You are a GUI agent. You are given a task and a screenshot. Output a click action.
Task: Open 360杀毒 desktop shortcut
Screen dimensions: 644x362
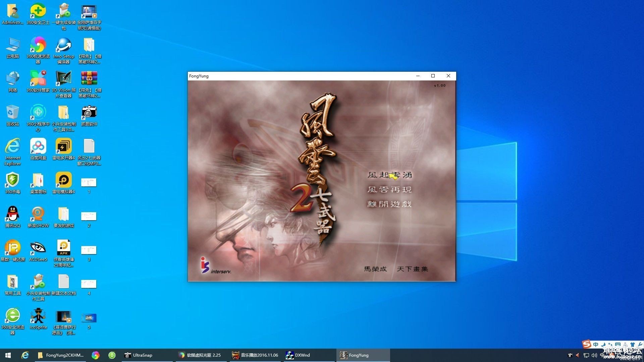pos(13,183)
